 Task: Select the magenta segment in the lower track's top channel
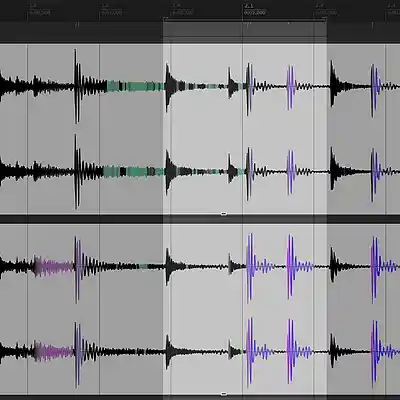click(x=54, y=267)
